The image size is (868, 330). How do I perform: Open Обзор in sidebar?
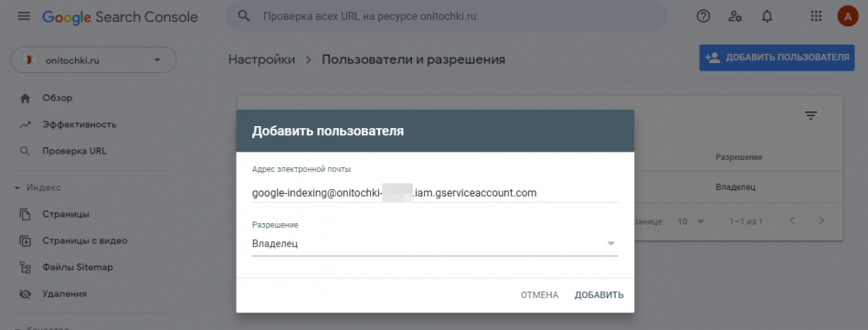point(57,98)
